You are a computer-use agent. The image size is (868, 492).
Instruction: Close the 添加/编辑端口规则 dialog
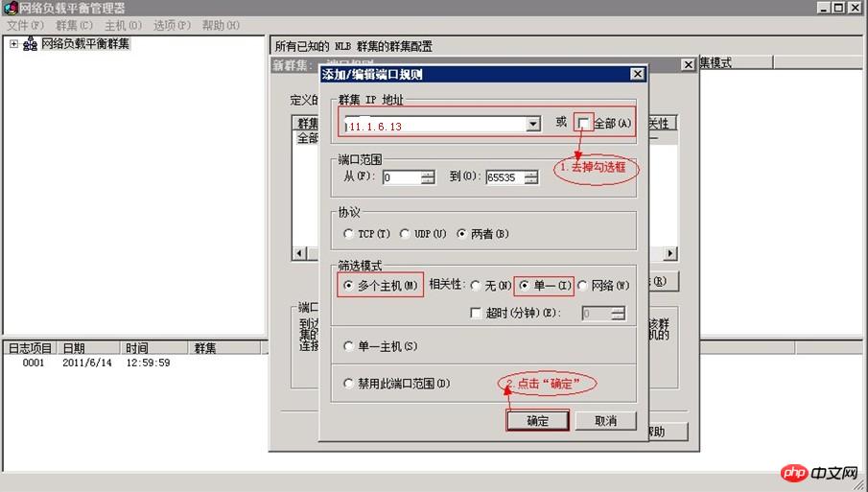point(637,74)
